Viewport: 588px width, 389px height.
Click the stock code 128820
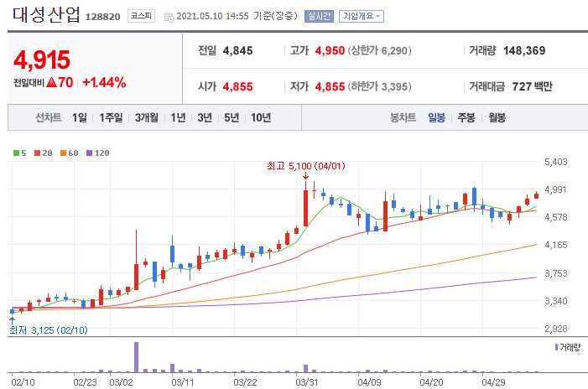[x=102, y=17]
